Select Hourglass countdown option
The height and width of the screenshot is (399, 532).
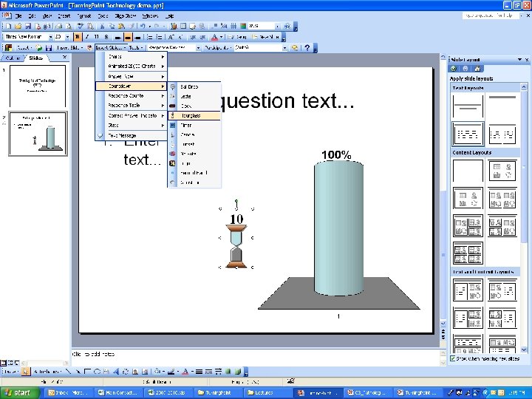tap(194, 116)
